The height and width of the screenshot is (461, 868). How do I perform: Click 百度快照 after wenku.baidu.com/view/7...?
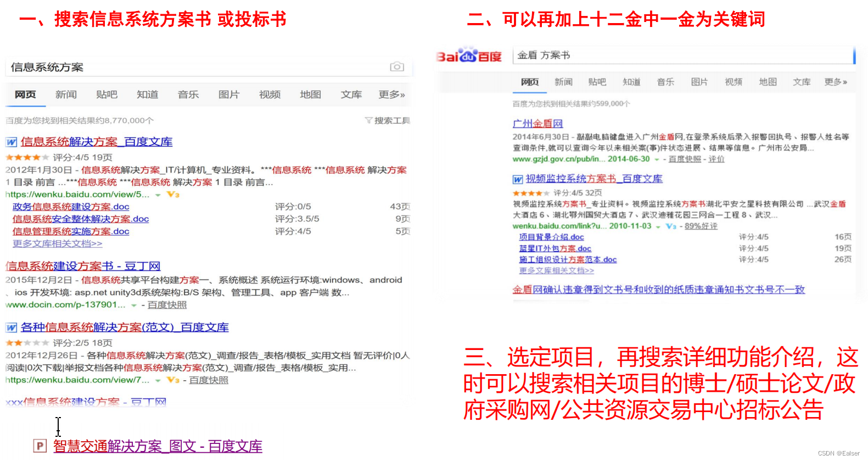pyautogui.click(x=209, y=380)
